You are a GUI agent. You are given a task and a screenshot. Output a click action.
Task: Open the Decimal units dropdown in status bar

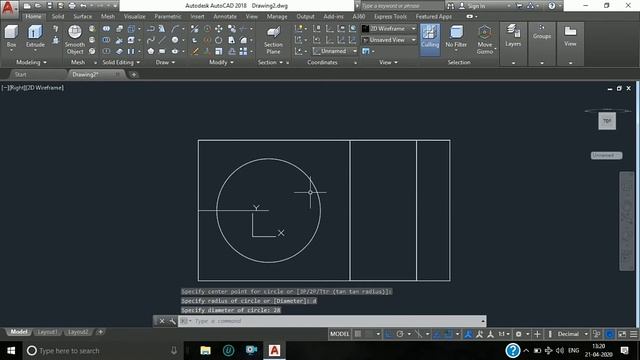(572, 334)
